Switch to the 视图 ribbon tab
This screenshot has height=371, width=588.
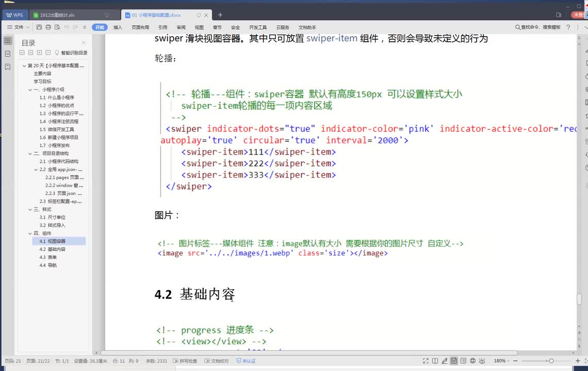click(x=199, y=27)
